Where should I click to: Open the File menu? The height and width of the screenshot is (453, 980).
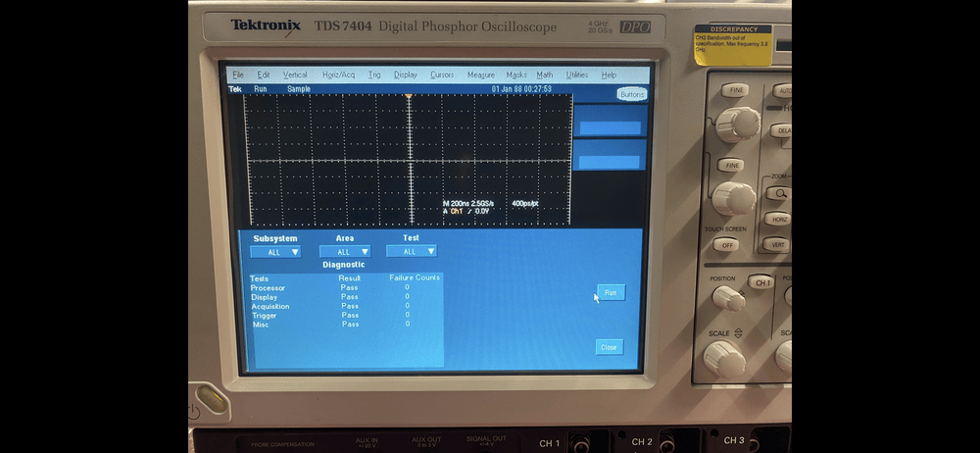coord(238,75)
